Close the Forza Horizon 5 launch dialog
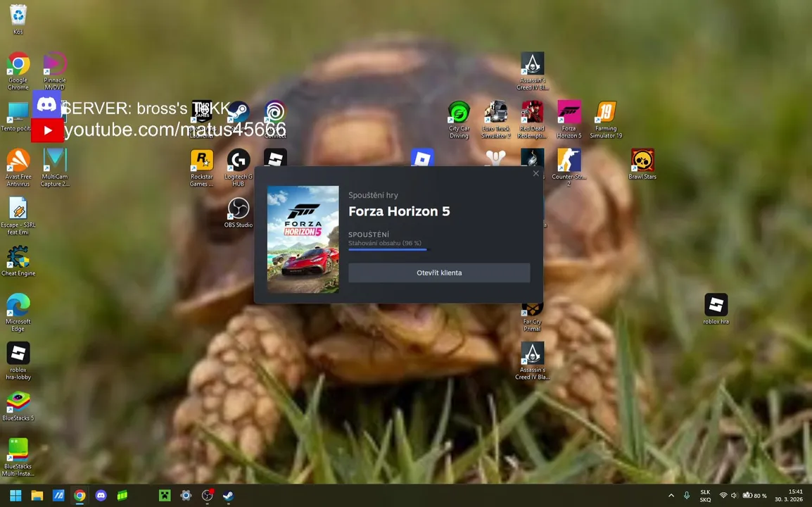This screenshot has height=507, width=812. click(536, 174)
